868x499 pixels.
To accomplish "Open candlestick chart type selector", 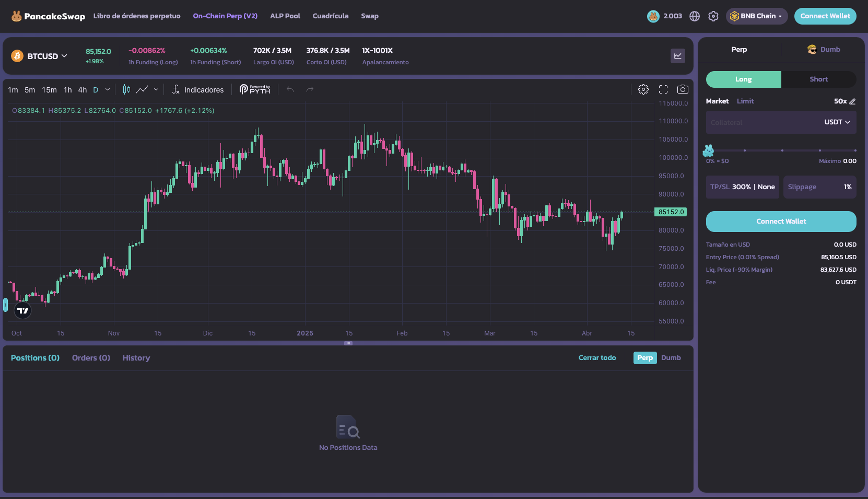I will click(126, 89).
